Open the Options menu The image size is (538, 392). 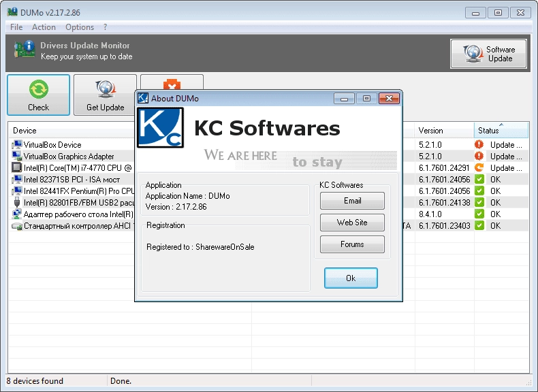point(80,27)
